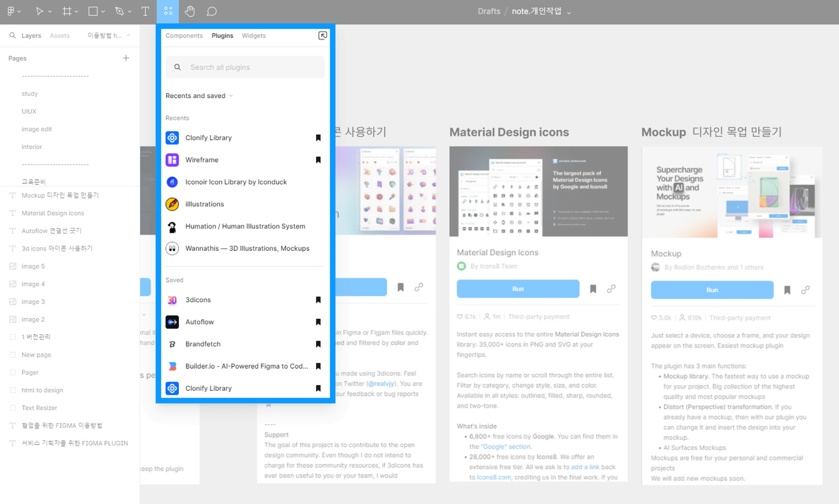The height and width of the screenshot is (504, 839).
Task: Add a new page with the plus icon
Action: 126,58
